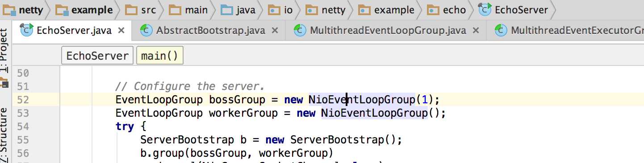Click the '// Configure the server.' comment
Viewport: 644px width, 163px height.
190,86
